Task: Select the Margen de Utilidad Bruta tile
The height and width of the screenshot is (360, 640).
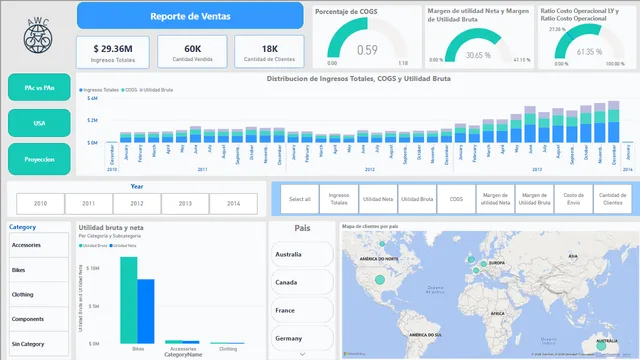Action: 534,199
